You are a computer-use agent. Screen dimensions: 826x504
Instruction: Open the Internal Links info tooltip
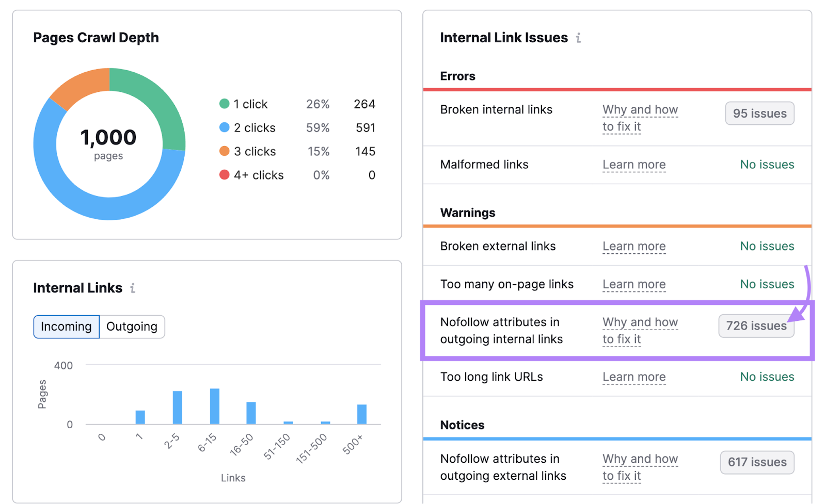(133, 288)
